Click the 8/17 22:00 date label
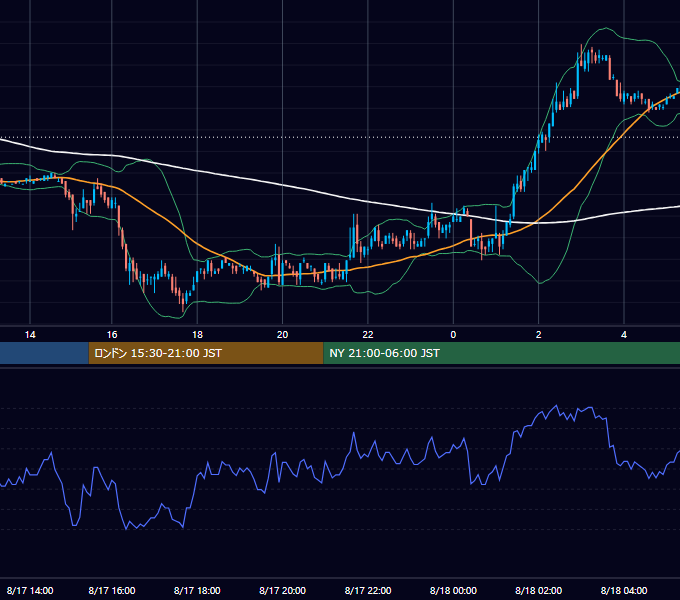 368,590
